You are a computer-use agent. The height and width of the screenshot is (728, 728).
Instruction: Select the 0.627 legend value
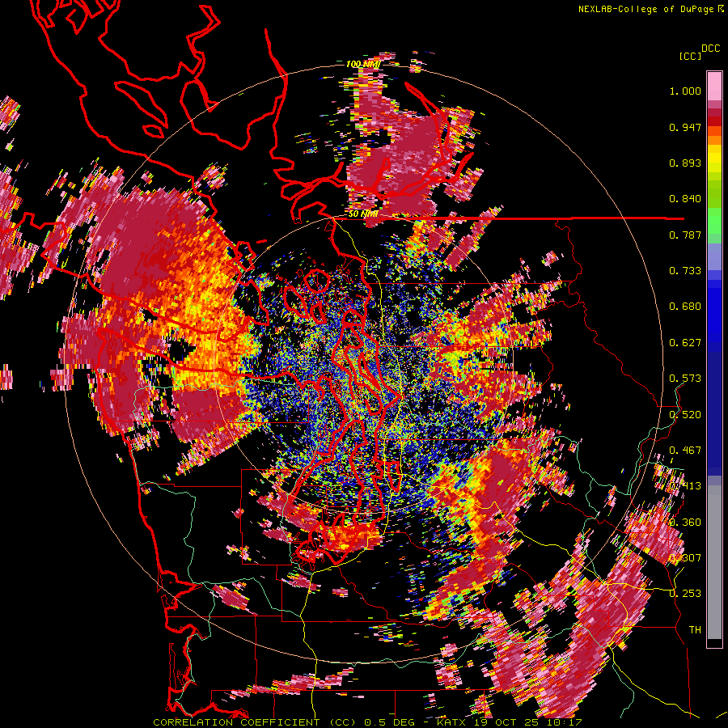tap(685, 343)
